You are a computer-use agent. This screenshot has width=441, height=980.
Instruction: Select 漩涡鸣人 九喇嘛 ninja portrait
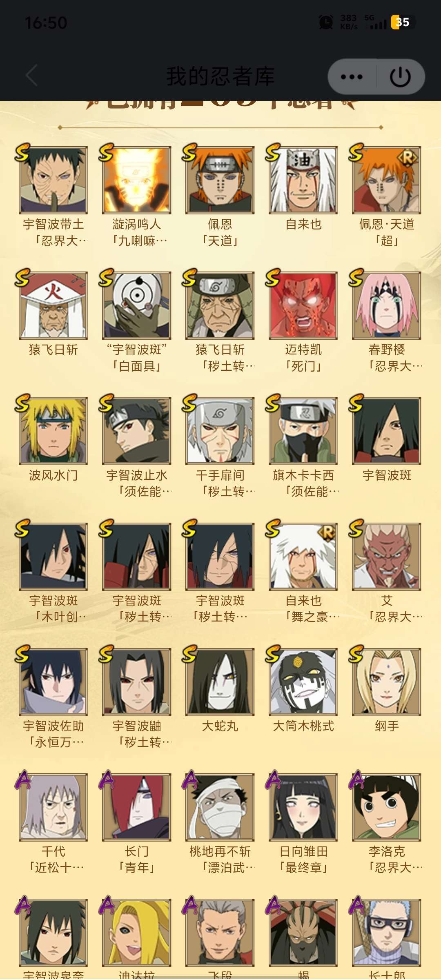(x=136, y=180)
